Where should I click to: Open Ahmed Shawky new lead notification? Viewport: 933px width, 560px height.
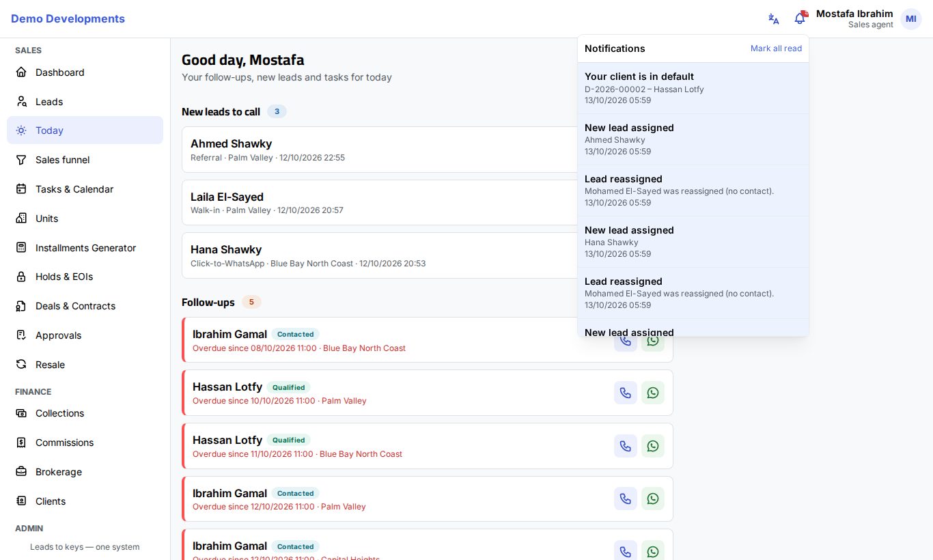coord(693,139)
